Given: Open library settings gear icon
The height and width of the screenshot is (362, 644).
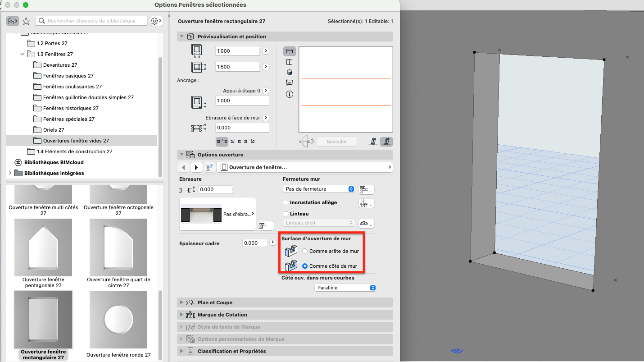Looking at the screenshot, I should pyautogui.click(x=156, y=21).
